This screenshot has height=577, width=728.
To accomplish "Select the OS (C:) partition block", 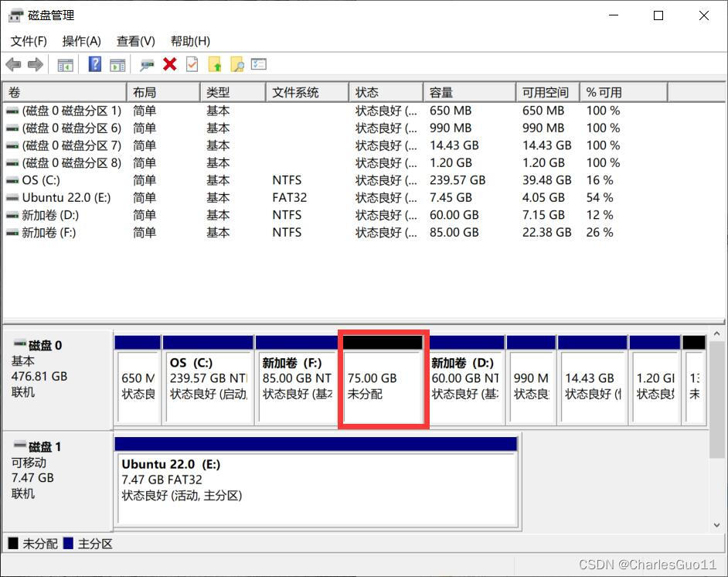I will pos(208,380).
